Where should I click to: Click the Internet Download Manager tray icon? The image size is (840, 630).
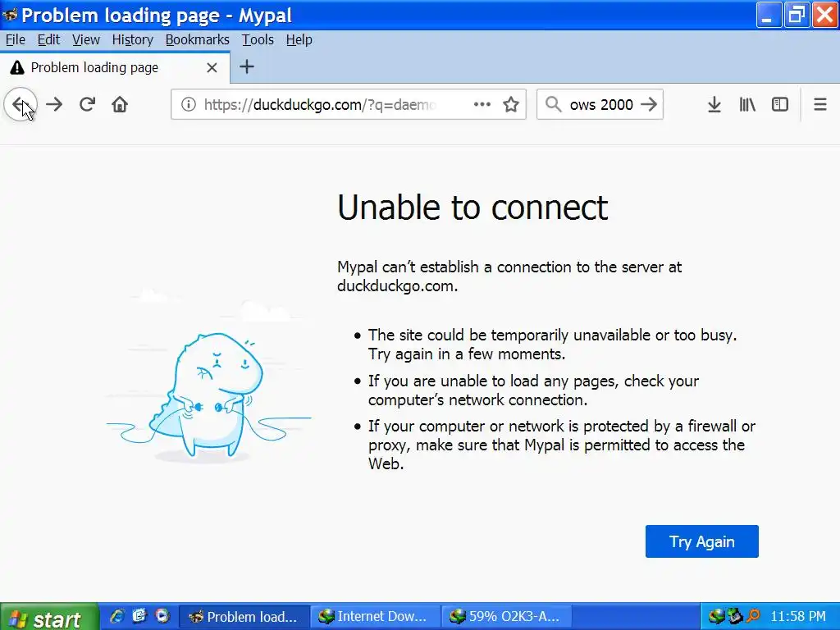(x=715, y=616)
